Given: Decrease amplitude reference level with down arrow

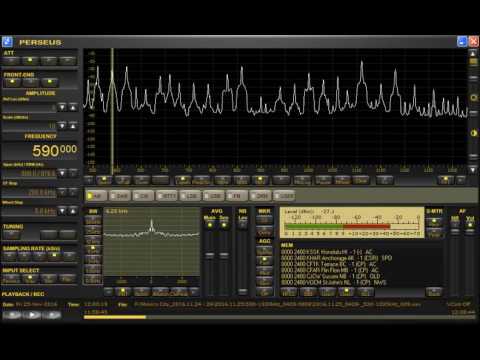Looking at the screenshot, I should coord(62,107).
